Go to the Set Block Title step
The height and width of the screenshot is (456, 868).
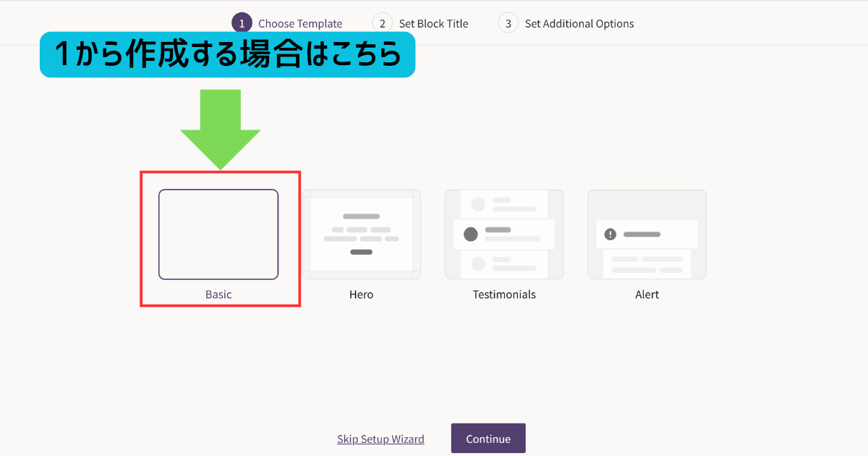[433, 24]
